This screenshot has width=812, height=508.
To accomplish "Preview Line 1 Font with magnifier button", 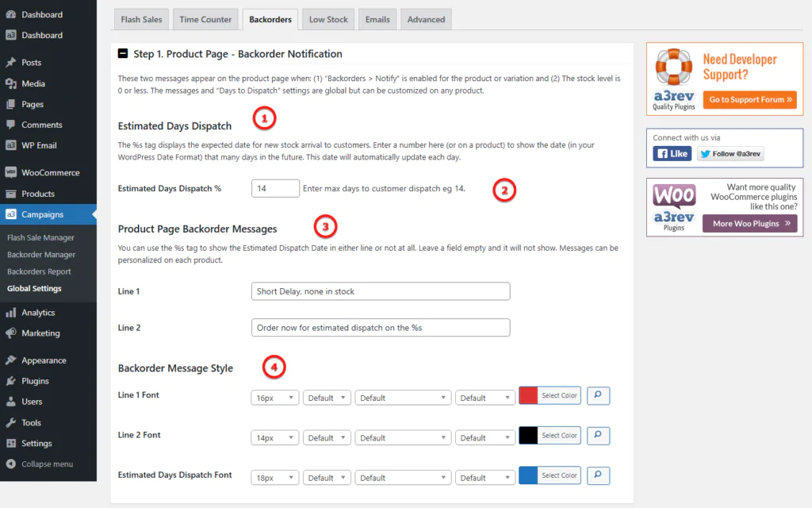I will click(x=598, y=395).
